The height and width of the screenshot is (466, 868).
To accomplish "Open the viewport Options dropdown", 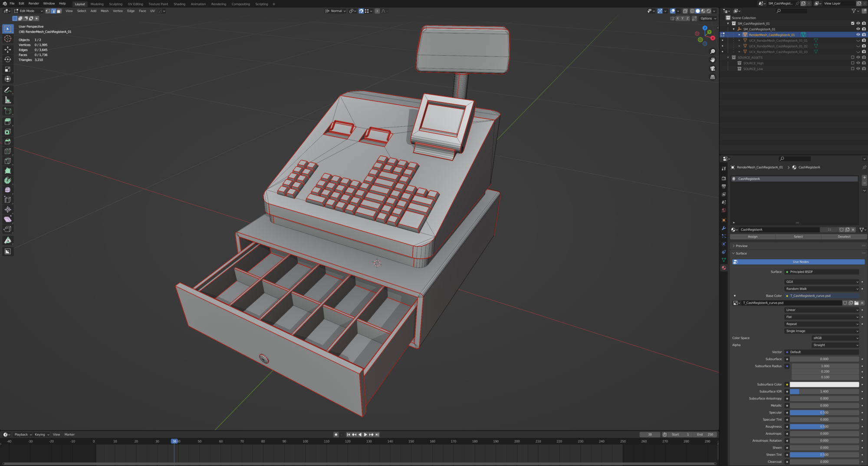I will (x=708, y=18).
